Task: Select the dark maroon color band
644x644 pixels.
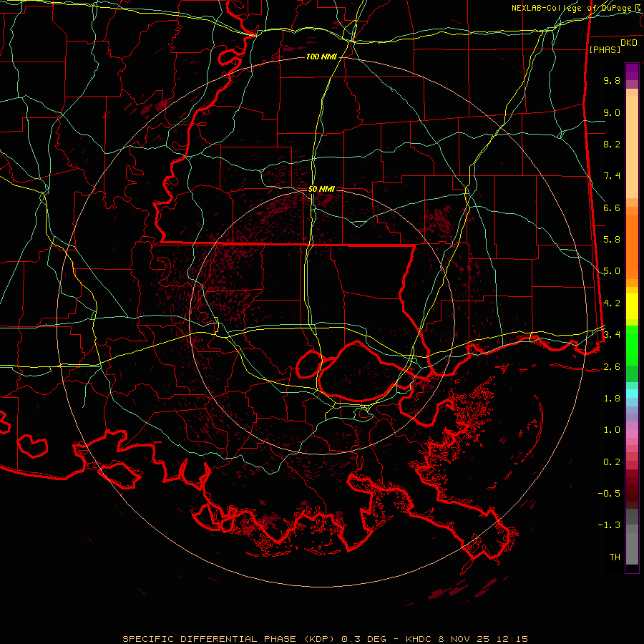Action: pyautogui.click(x=632, y=489)
